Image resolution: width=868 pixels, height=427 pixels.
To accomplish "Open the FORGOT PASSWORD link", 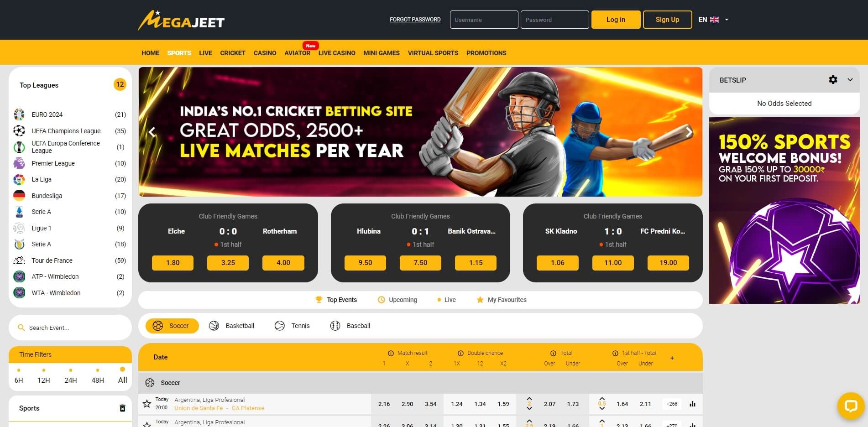I will click(x=415, y=20).
